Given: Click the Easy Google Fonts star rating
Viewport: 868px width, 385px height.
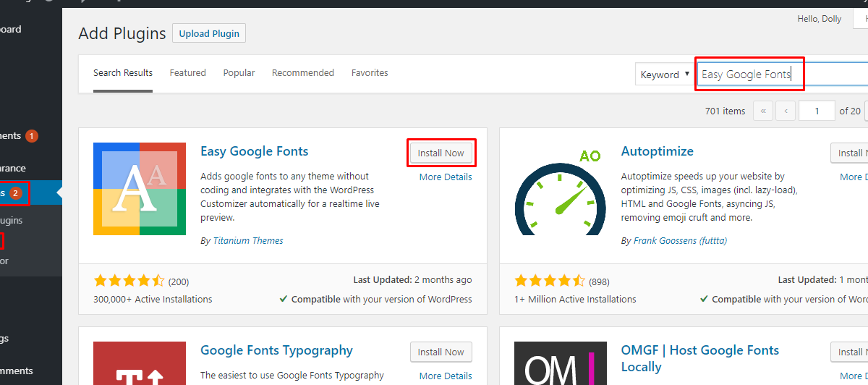Looking at the screenshot, I should click(x=129, y=281).
